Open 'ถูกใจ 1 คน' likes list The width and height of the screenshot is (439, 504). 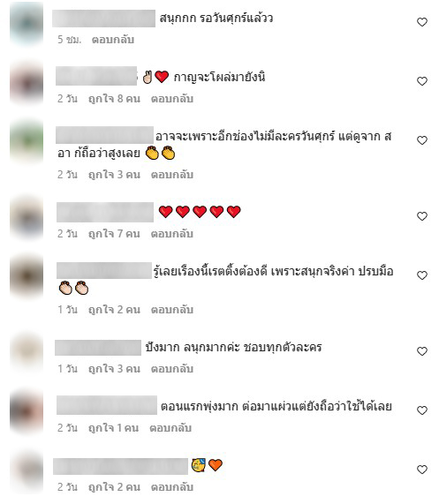[x=114, y=428]
